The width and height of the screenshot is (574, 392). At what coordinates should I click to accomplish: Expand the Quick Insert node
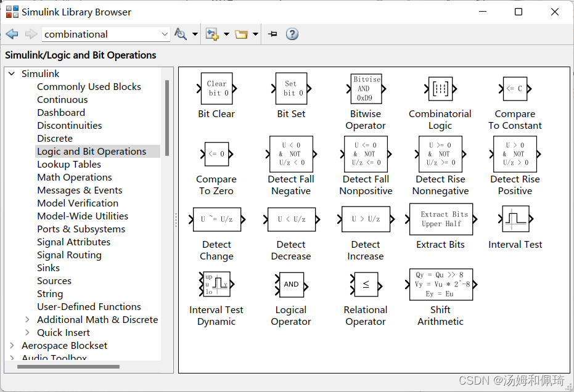pos(28,332)
